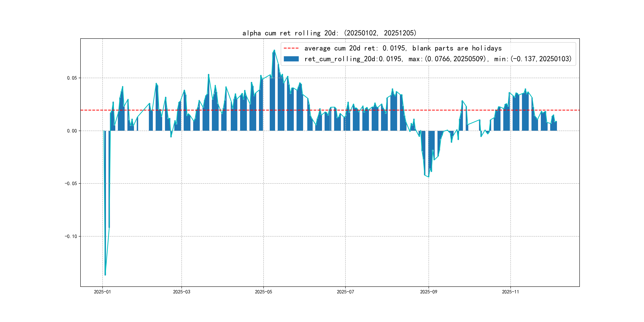Click the chart title text
This screenshot has width=644, height=322.
329,33
